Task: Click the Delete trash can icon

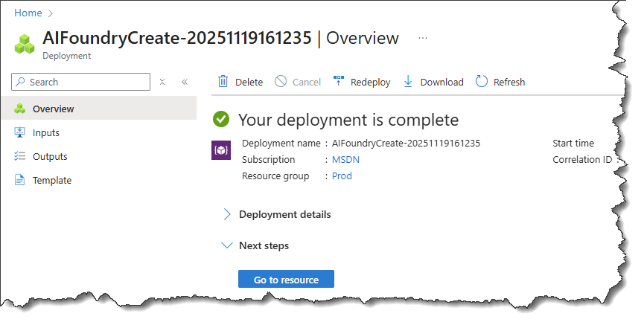Action: (x=223, y=82)
